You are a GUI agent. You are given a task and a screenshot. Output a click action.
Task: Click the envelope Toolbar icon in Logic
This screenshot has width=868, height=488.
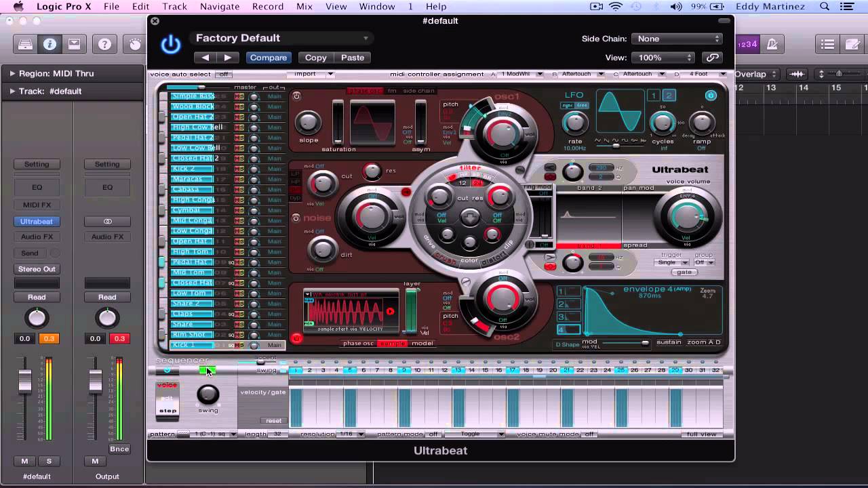point(74,45)
